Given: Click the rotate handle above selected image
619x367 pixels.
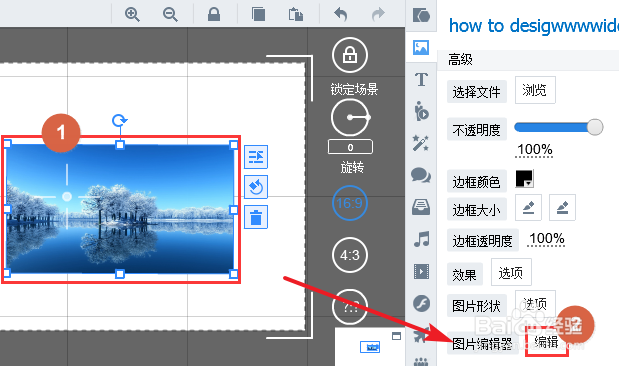Looking at the screenshot, I should pyautogui.click(x=120, y=120).
